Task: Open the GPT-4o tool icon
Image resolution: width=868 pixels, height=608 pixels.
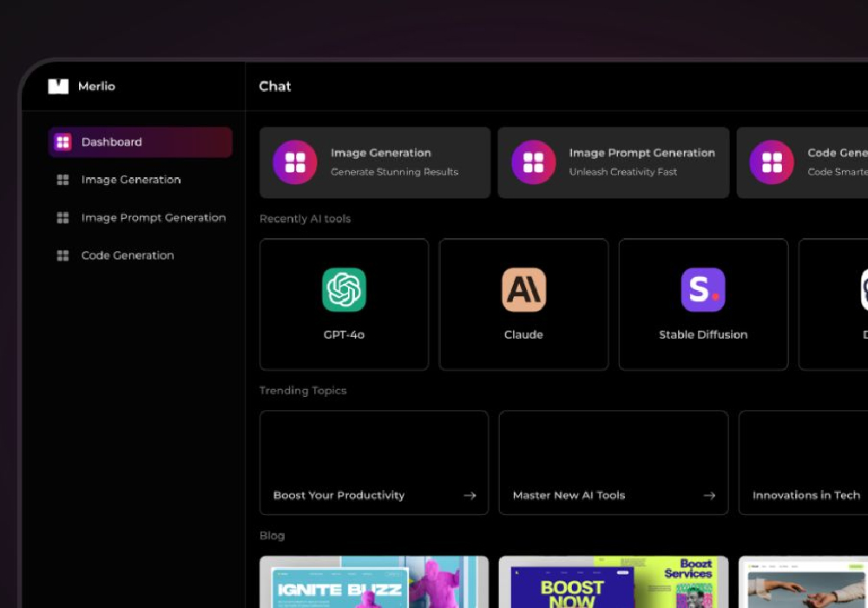Action: point(344,290)
